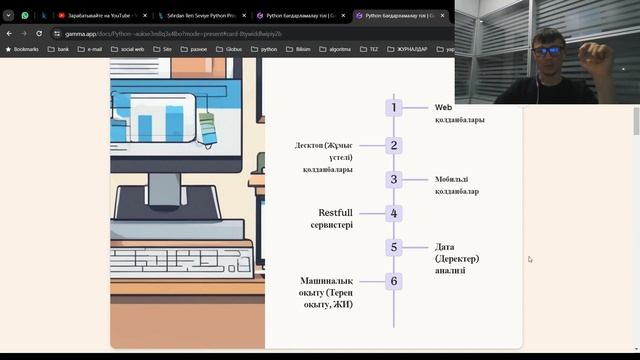Open the Site bookmarks folder
This screenshot has width=640, height=360.
coord(162,49)
